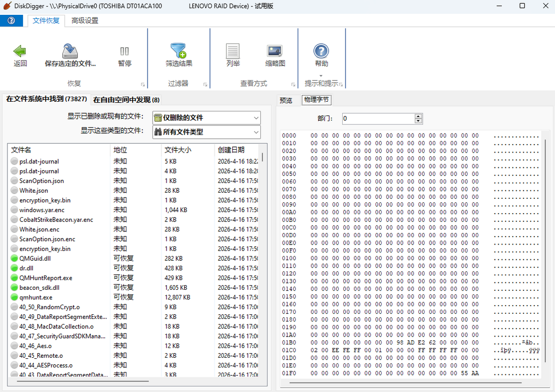The width and height of the screenshot is (555, 392).
Task: Pause the scan with the 暂停 icon
Action: 124,51
